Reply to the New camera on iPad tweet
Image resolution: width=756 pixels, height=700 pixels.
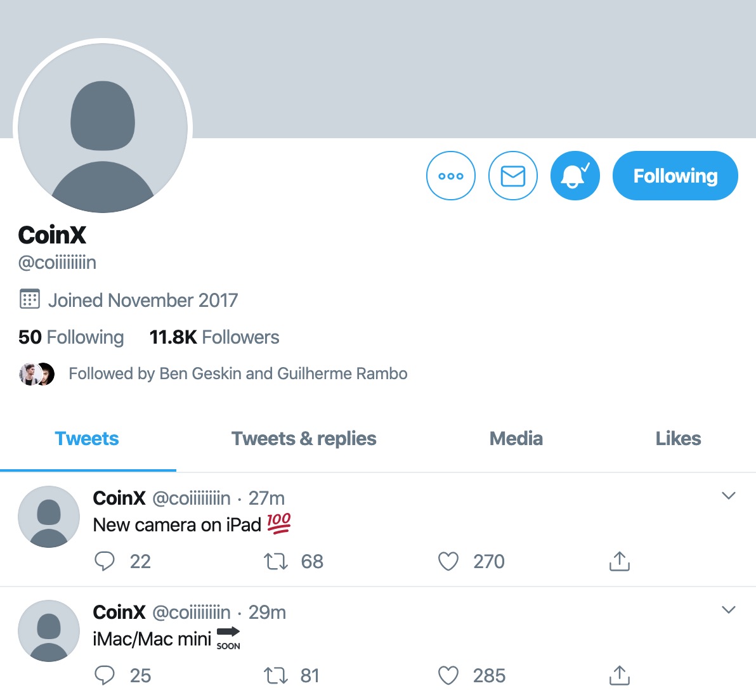pyautogui.click(x=105, y=561)
